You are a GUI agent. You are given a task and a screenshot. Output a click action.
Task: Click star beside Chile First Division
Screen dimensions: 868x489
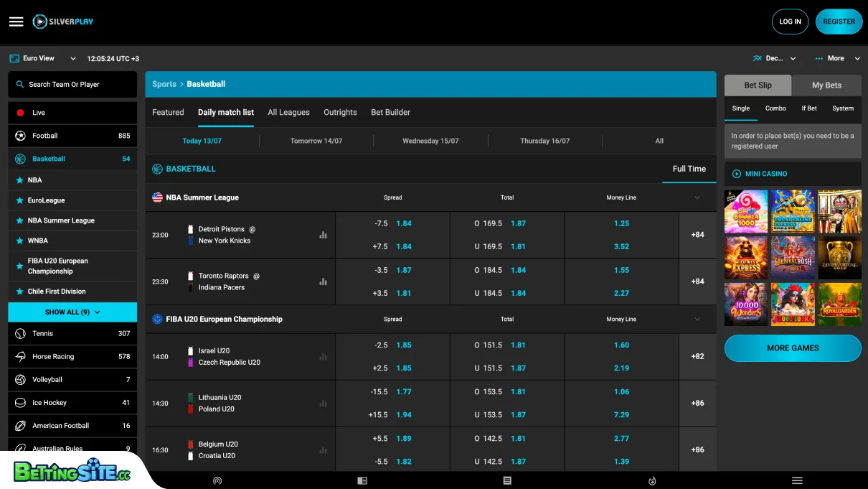tap(19, 292)
